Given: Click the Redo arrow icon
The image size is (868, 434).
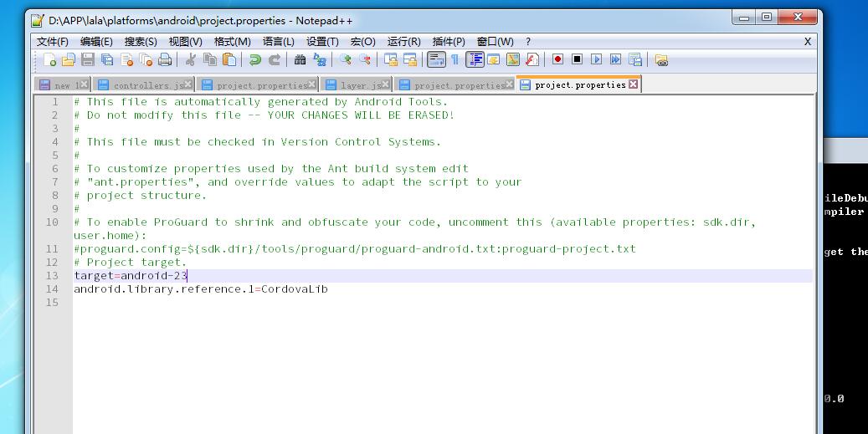Looking at the screenshot, I should point(274,59).
